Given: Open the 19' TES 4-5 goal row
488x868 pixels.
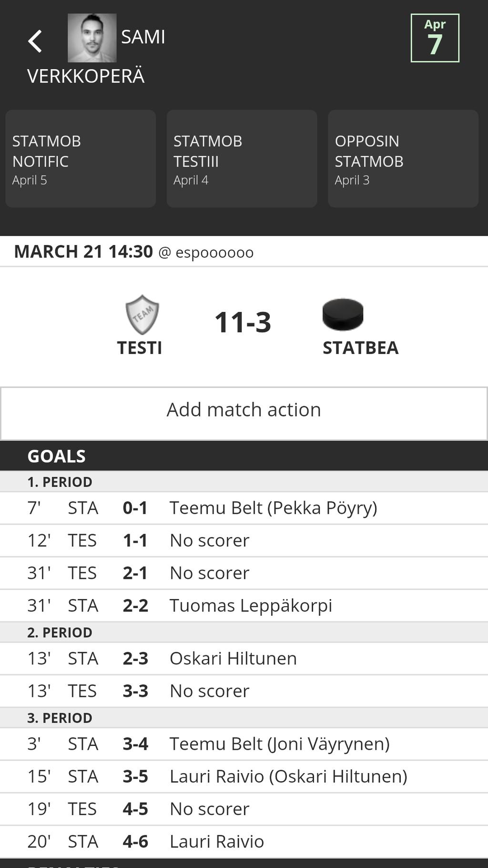Looking at the screenshot, I should tap(244, 809).
